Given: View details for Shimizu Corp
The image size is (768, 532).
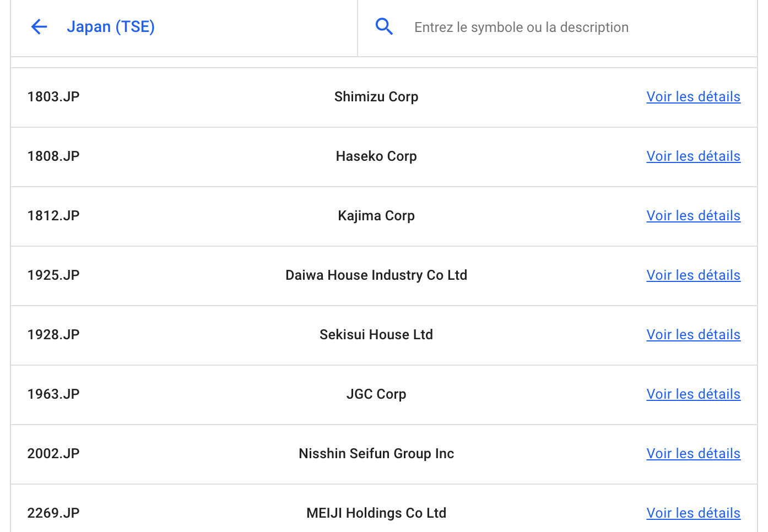Looking at the screenshot, I should pos(693,96).
